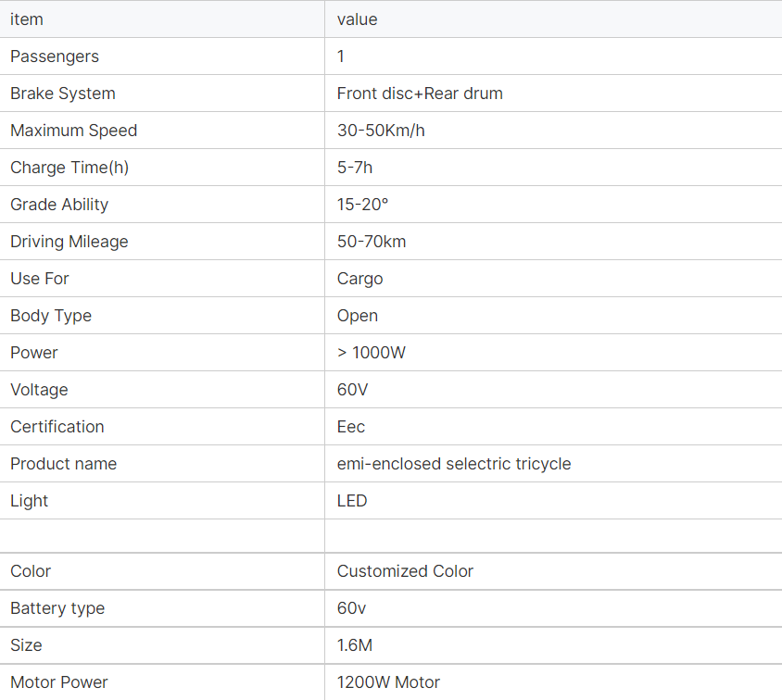Click the 'value' column header cell
This screenshot has width=782, height=700.
[x=357, y=19]
